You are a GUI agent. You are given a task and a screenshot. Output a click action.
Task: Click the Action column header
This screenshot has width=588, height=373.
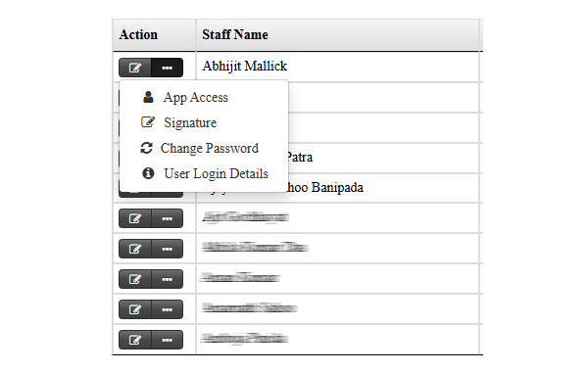click(138, 35)
